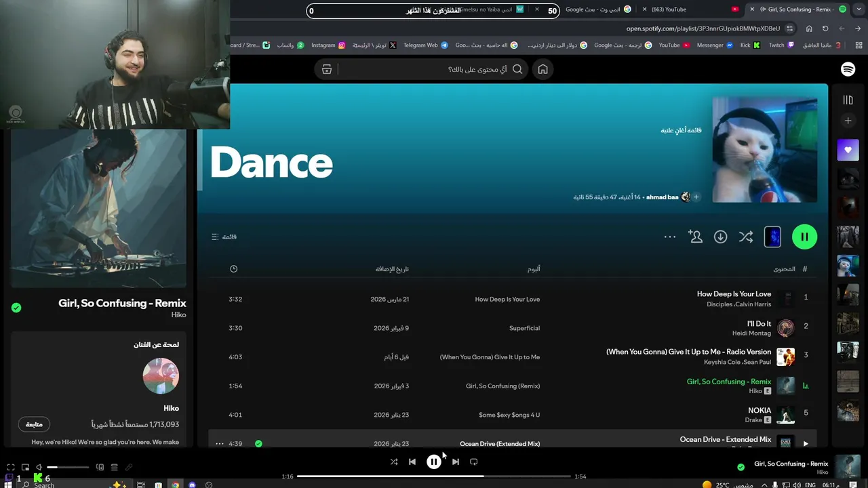Open the Chrome icon in the taskbar

coord(175,485)
